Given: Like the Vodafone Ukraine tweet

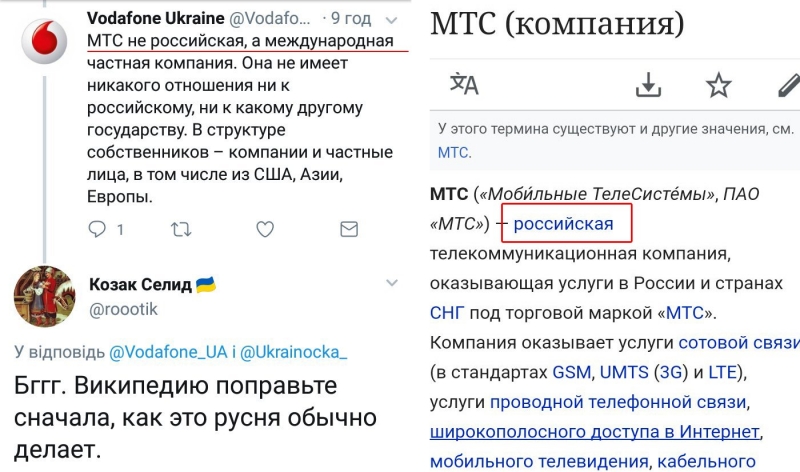Looking at the screenshot, I should coord(265,229).
